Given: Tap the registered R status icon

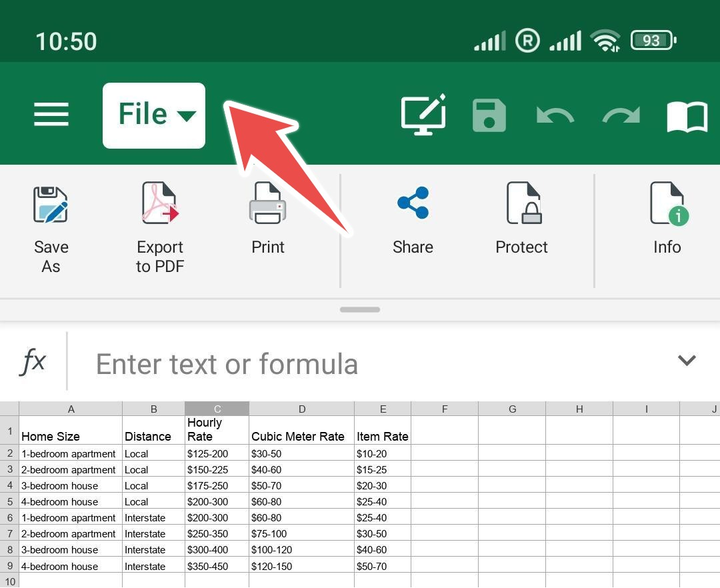Looking at the screenshot, I should click(527, 41).
